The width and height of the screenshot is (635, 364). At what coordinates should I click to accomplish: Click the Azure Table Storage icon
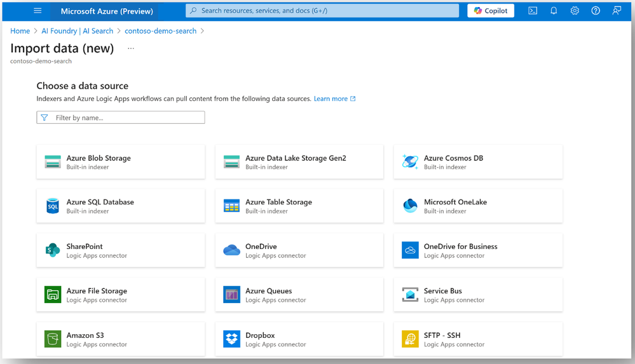231,206
